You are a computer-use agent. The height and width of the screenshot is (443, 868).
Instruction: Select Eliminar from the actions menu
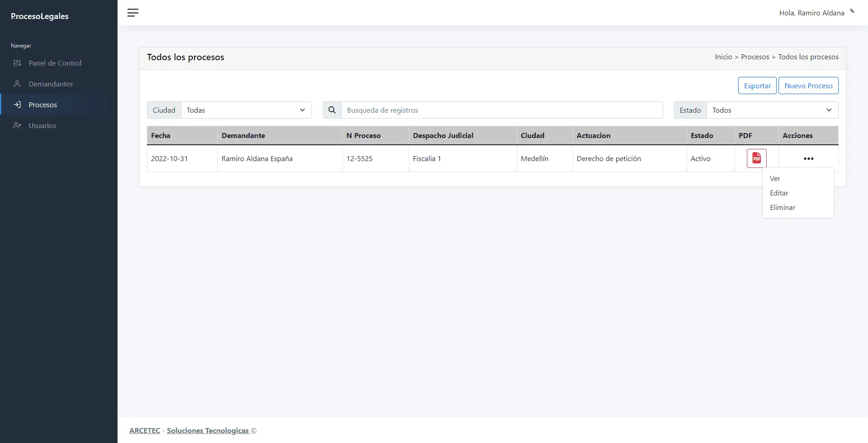pyautogui.click(x=783, y=207)
